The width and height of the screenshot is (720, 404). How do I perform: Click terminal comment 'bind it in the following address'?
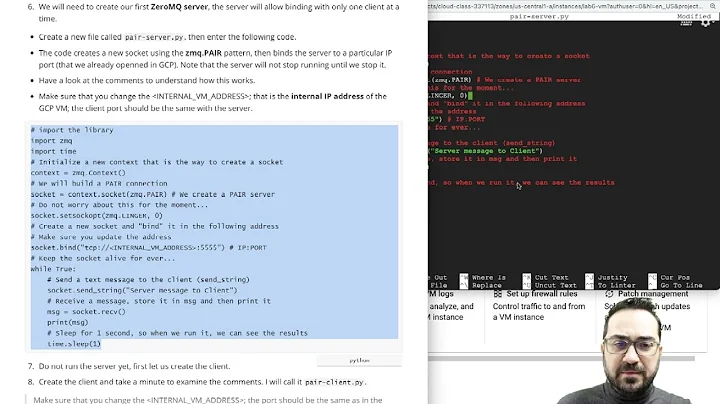point(514,104)
